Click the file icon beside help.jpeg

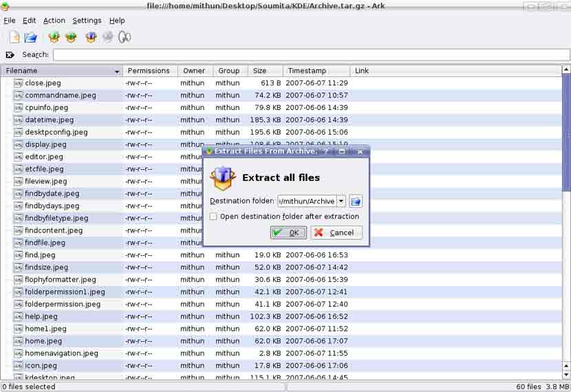(18, 316)
